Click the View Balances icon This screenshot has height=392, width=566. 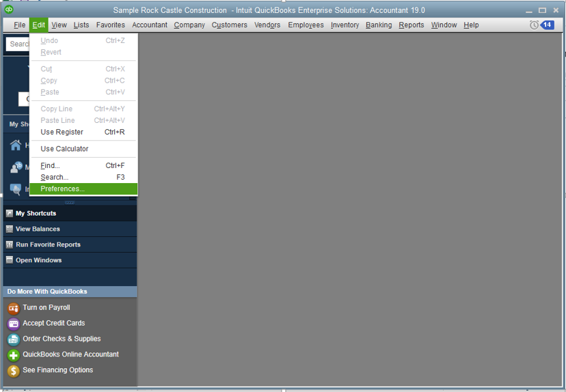(10, 229)
